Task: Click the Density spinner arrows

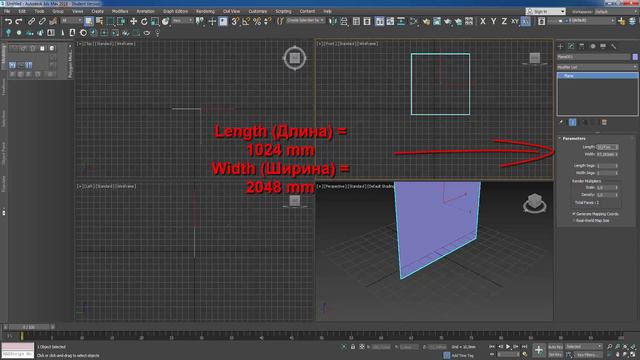Action: click(x=616, y=195)
